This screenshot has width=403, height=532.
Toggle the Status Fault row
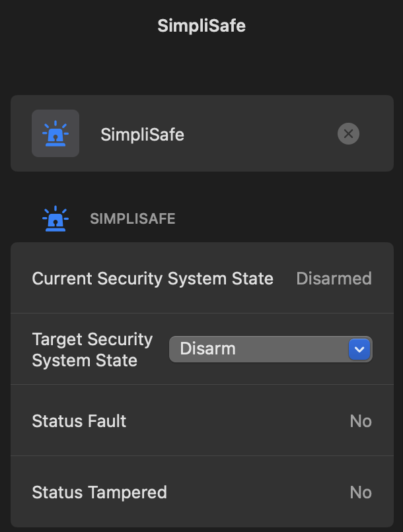coord(79,420)
